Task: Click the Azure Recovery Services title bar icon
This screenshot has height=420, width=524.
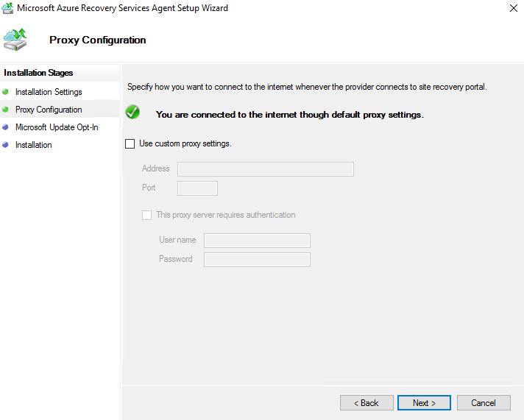Action: [x=7, y=7]
